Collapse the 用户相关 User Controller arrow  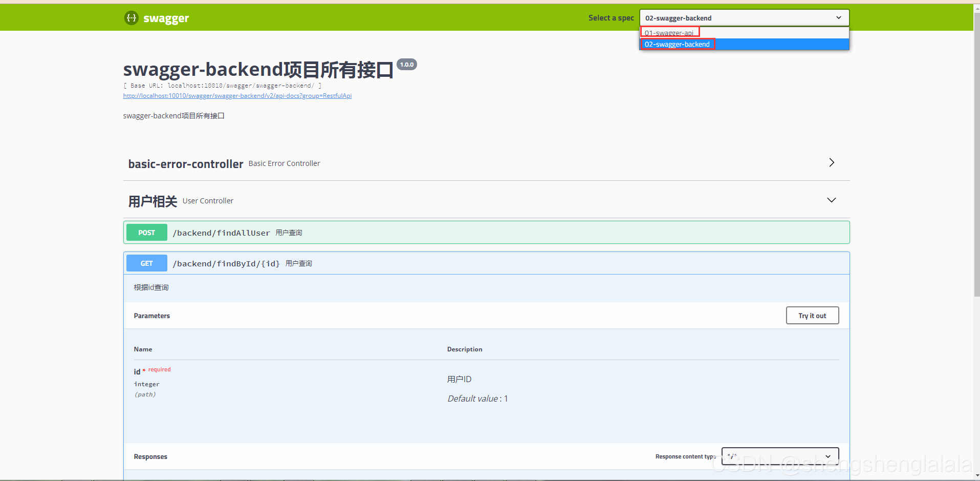coord(832,200)
